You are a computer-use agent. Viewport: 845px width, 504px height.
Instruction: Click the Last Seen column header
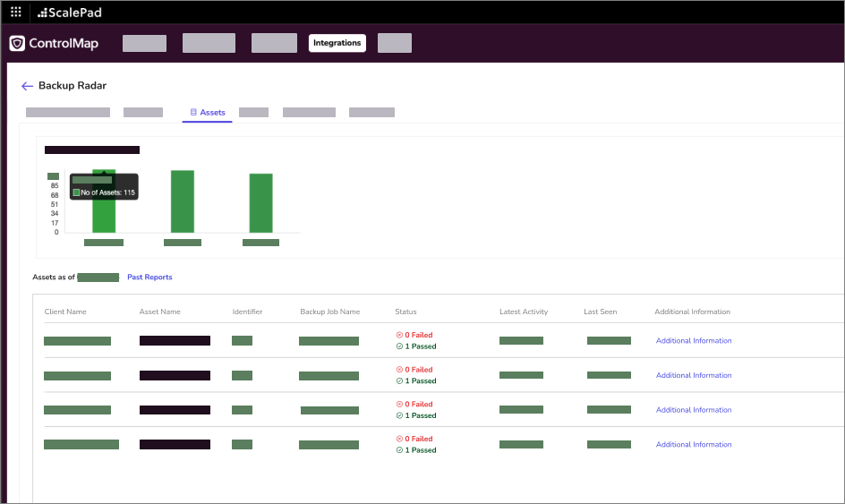(x=601, y=312)
